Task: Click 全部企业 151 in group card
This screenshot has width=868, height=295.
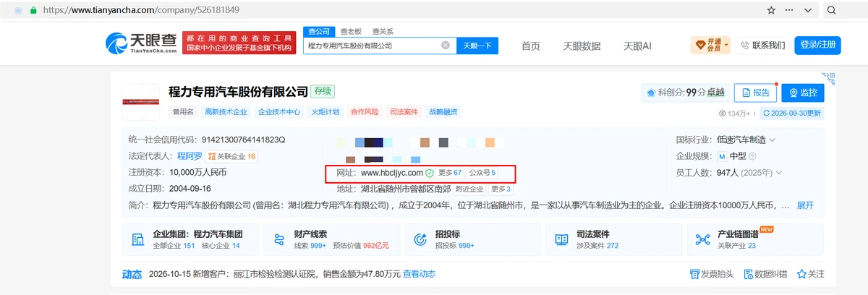Action: (174, 246)
